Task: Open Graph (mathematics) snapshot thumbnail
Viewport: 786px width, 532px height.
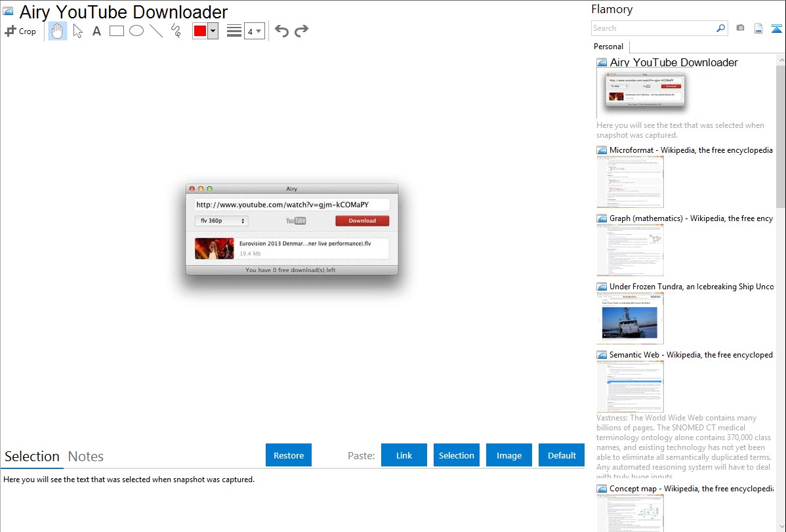Action: [630, 250]
